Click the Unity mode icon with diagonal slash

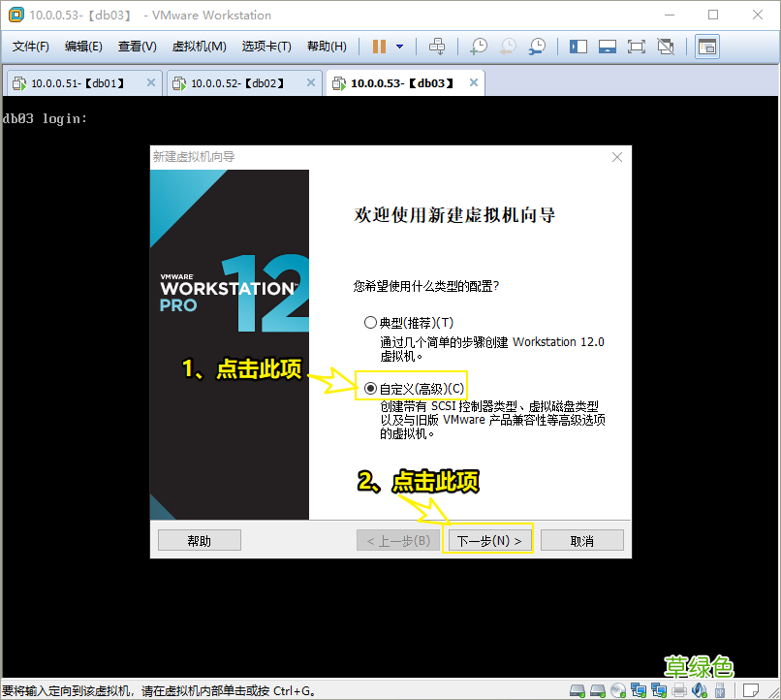coord(666,47)
